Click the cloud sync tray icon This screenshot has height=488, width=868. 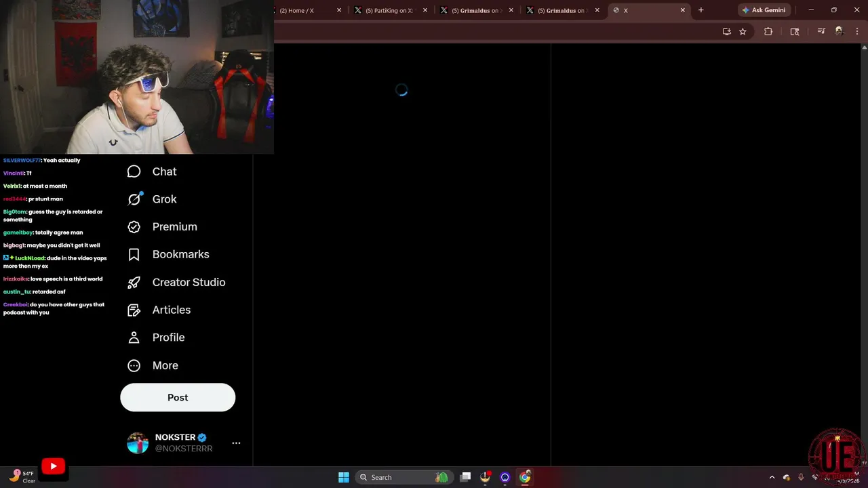787,477
